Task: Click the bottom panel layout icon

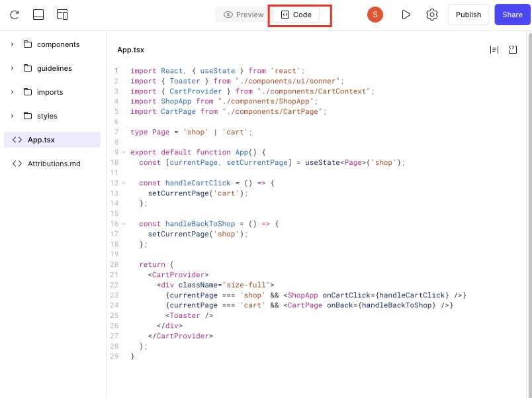Action: (38, 15)
